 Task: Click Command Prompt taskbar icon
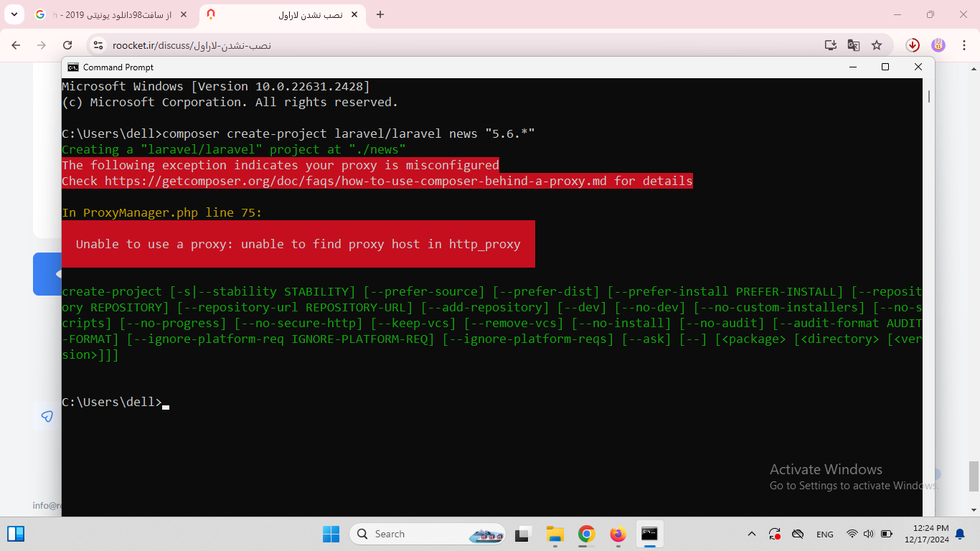[649, 534]
